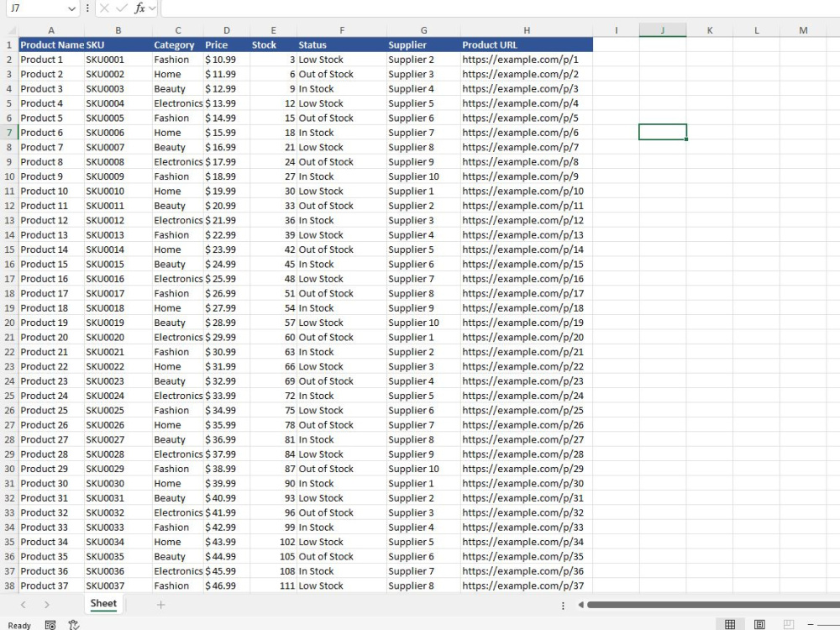This screenshot has height=630, width=840.
Task: Open the Insert Function fx icon
Action: [139, 8]
